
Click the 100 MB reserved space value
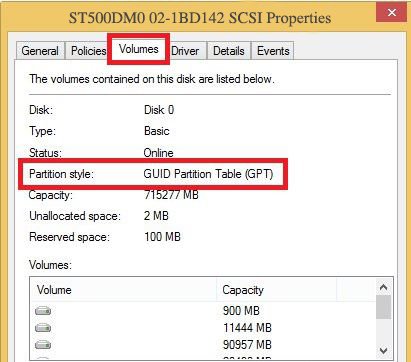coord(162,237)
